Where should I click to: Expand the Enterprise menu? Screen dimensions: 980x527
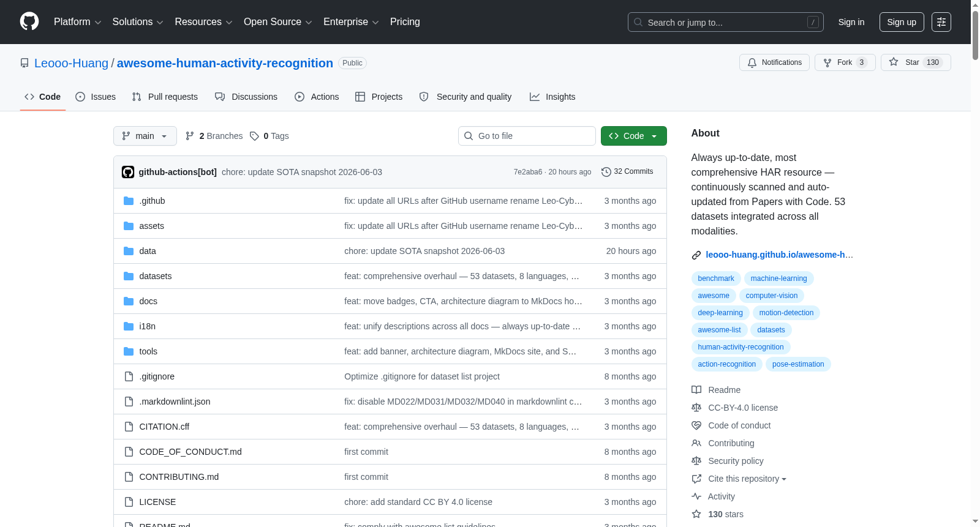tap(351, 22)
